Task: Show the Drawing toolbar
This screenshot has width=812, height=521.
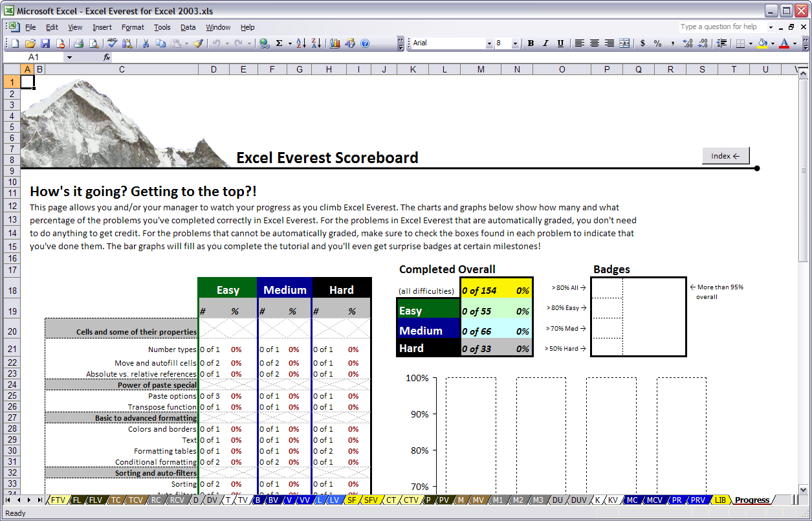Action: (350, 43)
